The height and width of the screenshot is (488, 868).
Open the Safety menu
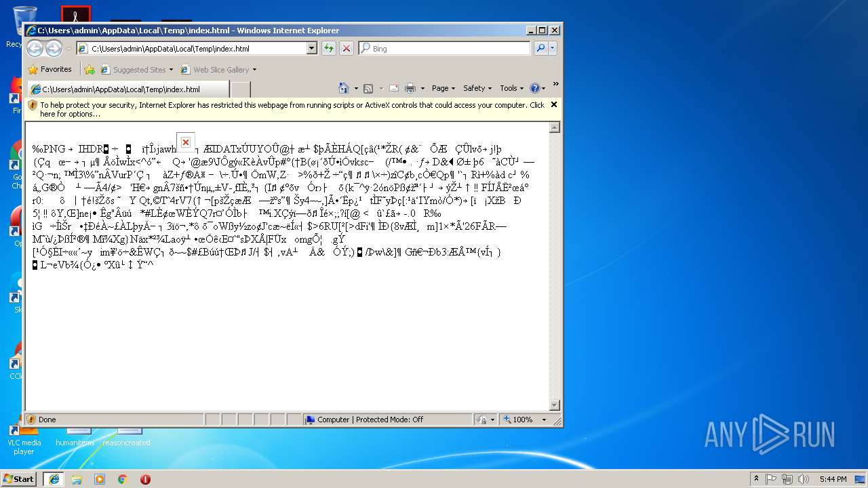click(477, 88)
